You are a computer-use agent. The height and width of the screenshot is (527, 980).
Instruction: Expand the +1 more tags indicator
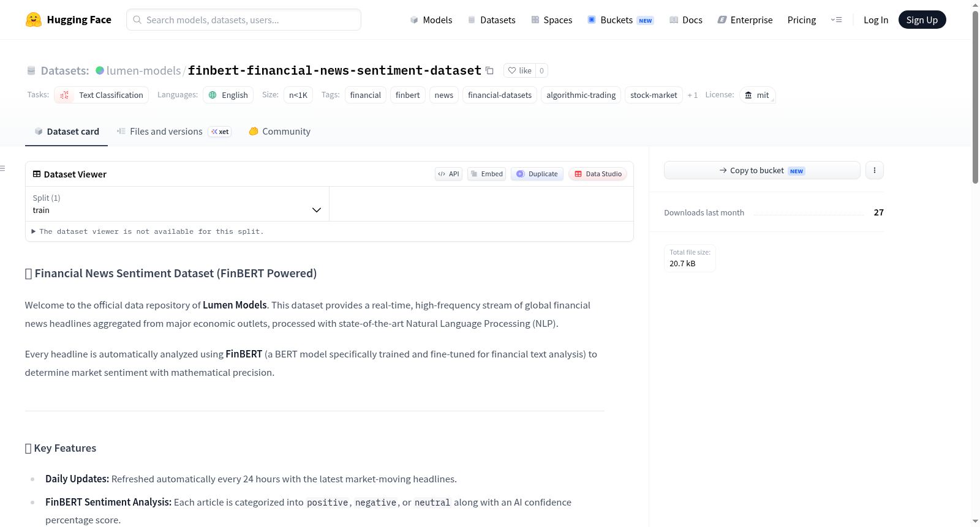693,95
